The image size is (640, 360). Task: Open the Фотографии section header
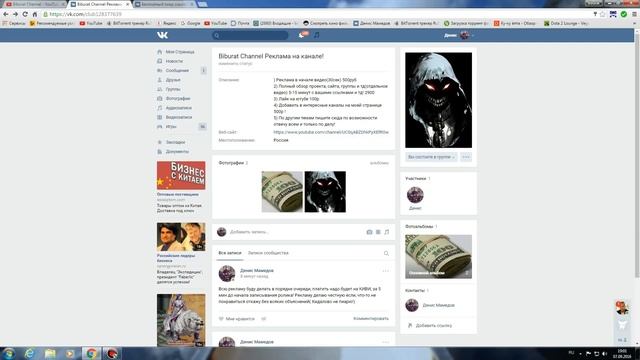pos(231,163)
